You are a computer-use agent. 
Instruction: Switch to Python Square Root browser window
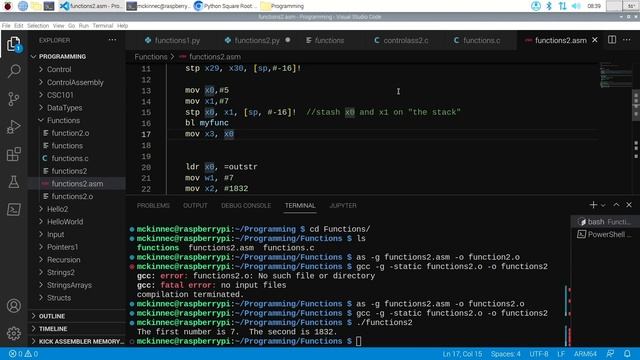(225, 6)
